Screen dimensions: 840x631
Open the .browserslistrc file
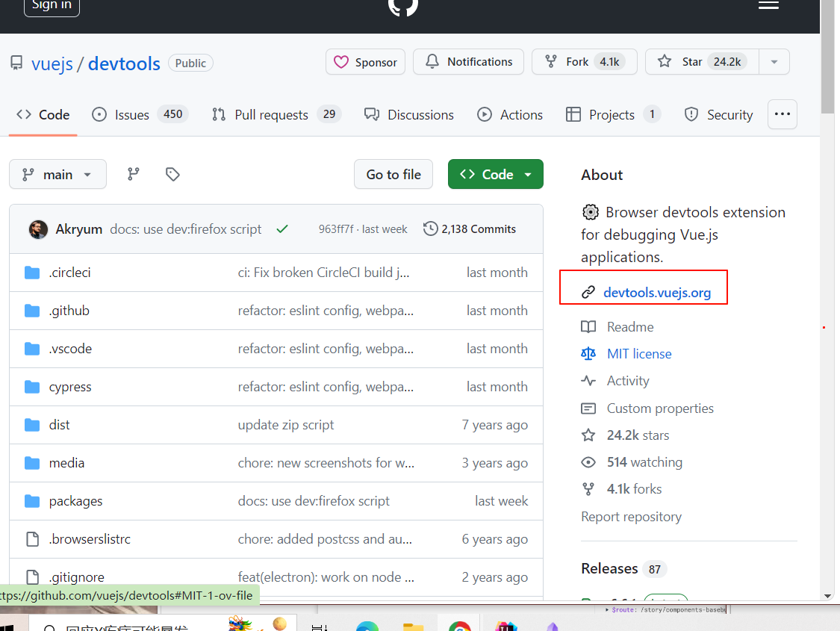[90, 539]
